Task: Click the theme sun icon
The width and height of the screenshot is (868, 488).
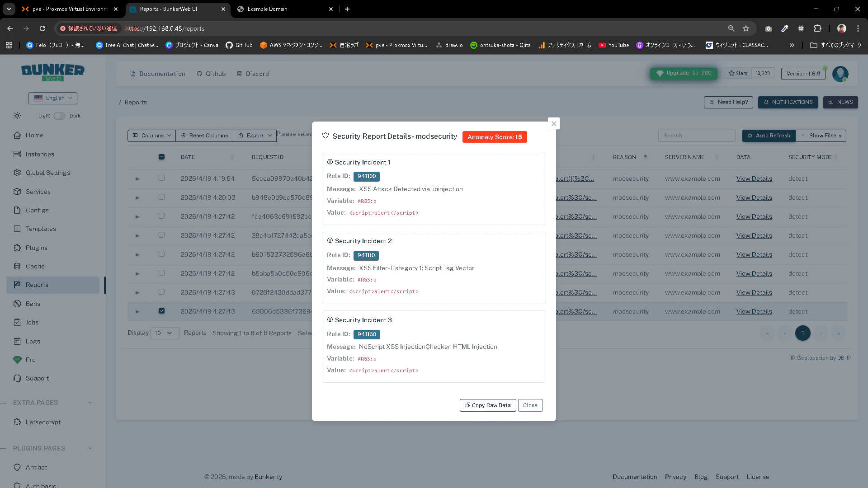Action: 17,116
